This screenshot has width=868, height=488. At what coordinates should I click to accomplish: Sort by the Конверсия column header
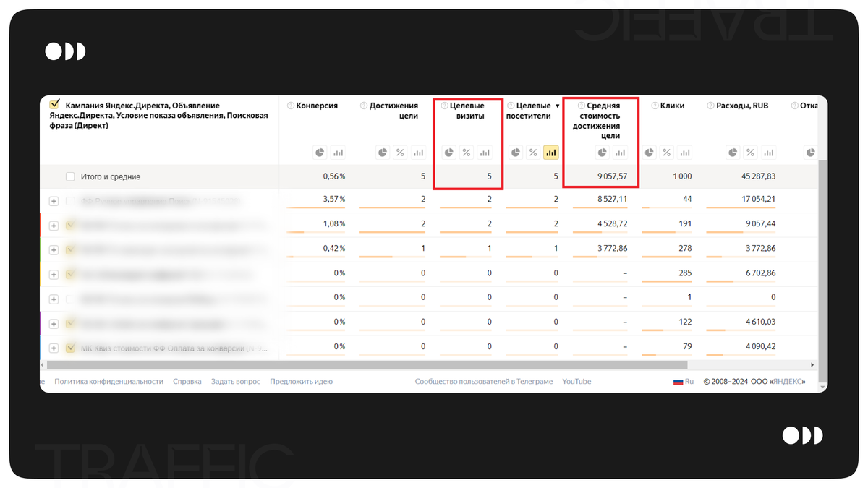[x=317, y=106]
